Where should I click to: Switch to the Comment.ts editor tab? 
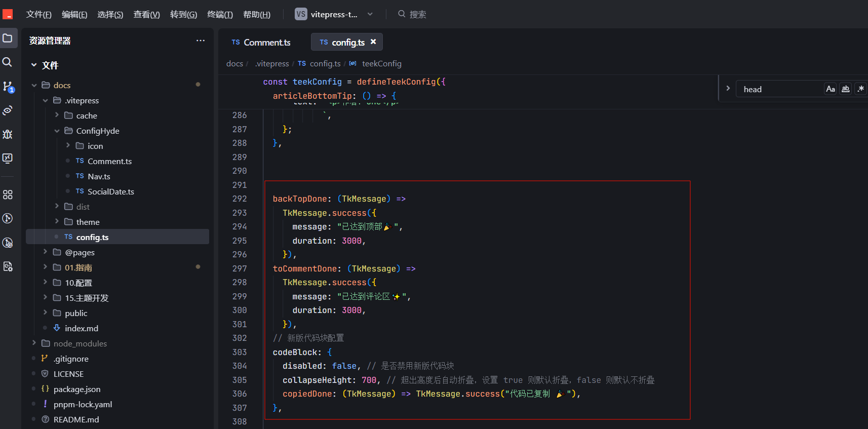click(x=261, y=42)
